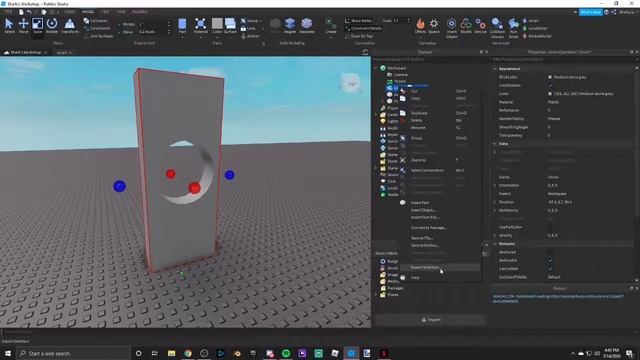Collapse the Data section in Properties

[495, 144]
